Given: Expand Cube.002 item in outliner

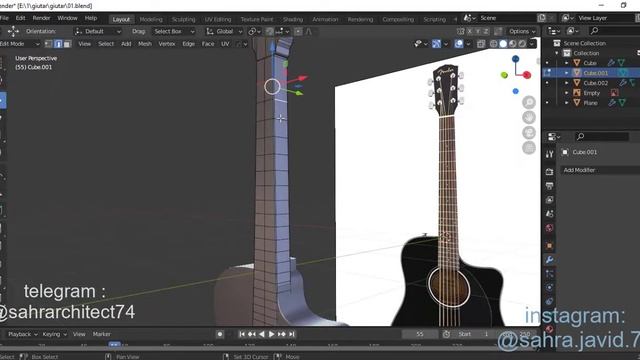Looking at the screenshot, I should point(567,83).
